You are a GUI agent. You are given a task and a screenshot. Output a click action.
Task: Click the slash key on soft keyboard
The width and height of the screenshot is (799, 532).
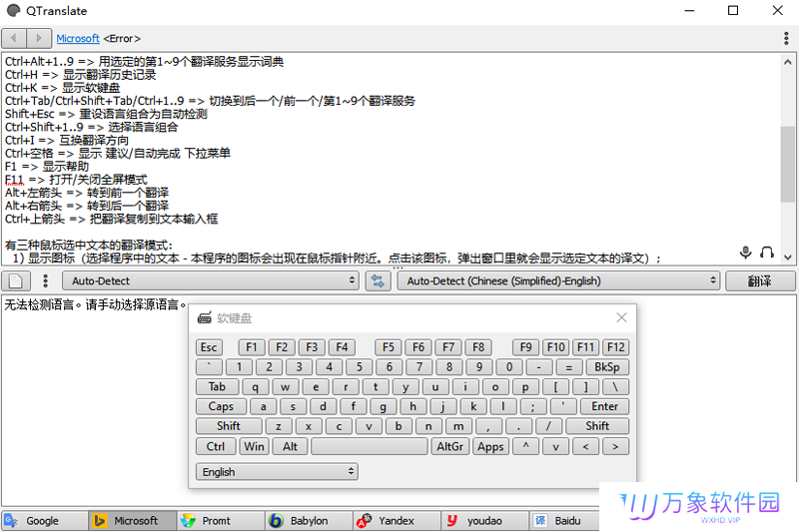click(548, 426)
